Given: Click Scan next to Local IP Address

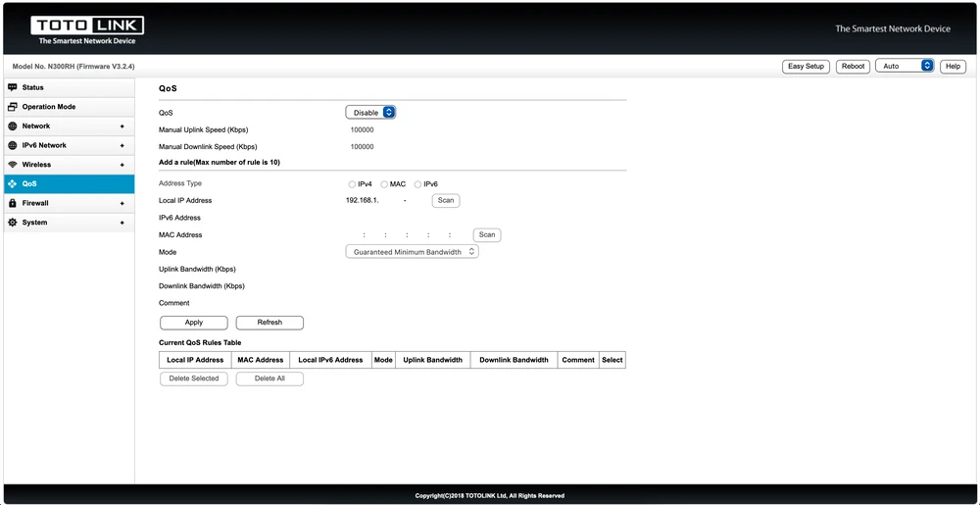Looking at the screenshot, I should pyautogui.click(x=446, y=200).
